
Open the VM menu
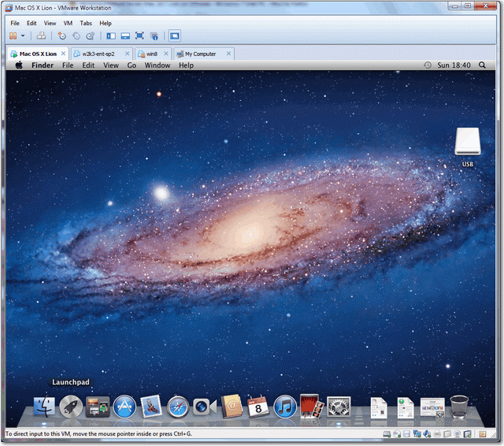pyautogui.click(x=68, y=23)
